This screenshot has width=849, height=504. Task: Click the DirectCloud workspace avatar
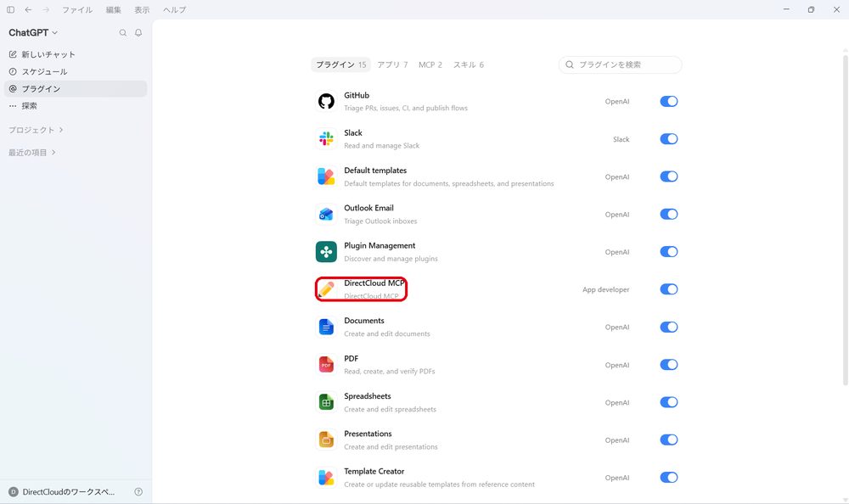(14, 492)
